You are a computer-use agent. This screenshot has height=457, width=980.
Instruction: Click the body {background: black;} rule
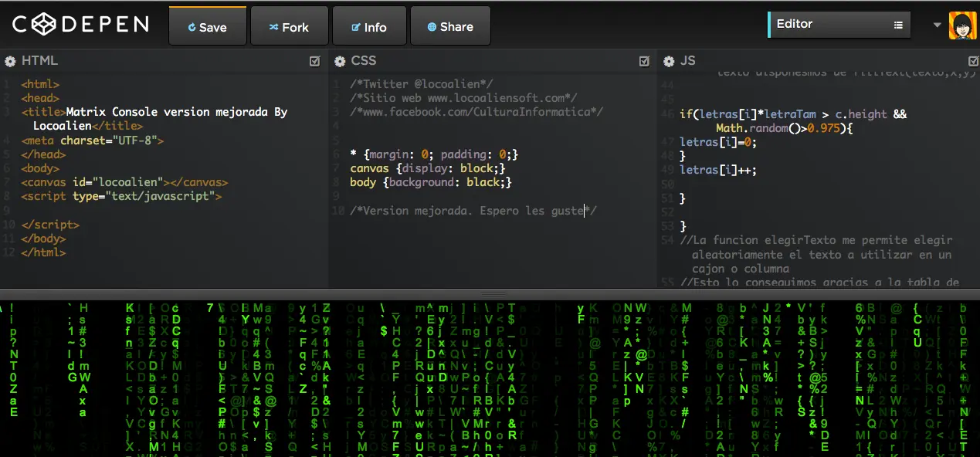click(431, 182)
